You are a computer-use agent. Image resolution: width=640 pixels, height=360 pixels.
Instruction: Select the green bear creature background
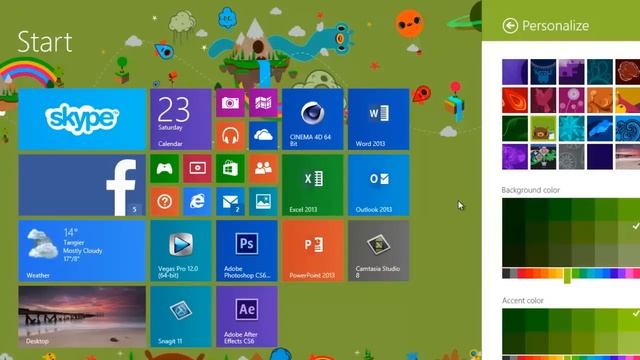[543, 129]
